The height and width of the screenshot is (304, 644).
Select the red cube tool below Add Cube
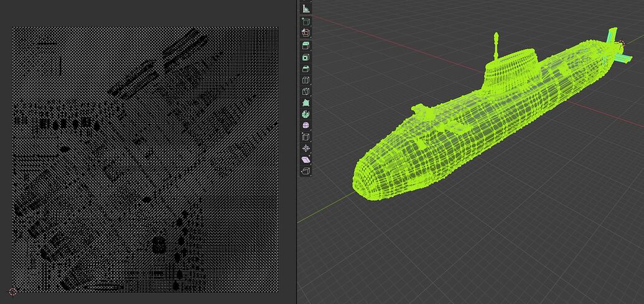(306, 32)
